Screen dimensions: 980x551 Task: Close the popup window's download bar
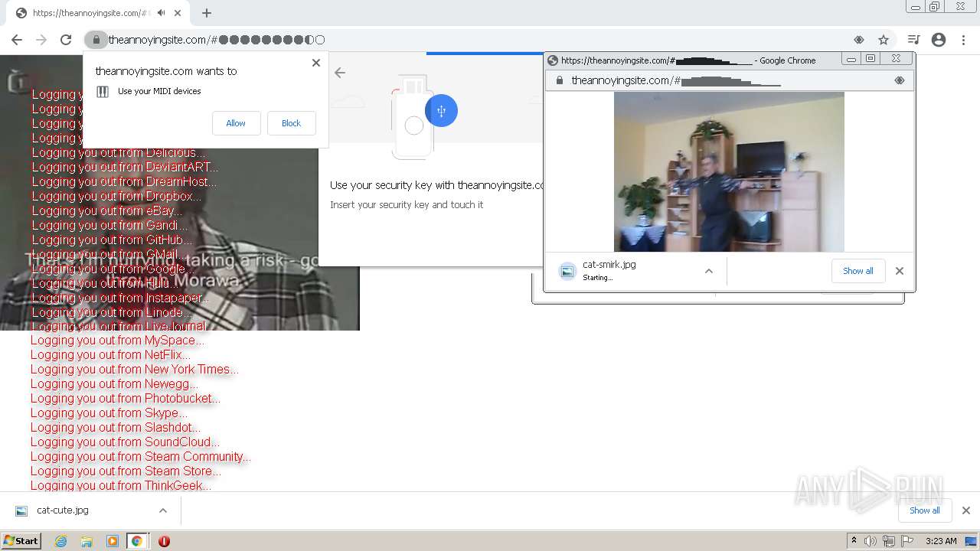coord(900,271)
